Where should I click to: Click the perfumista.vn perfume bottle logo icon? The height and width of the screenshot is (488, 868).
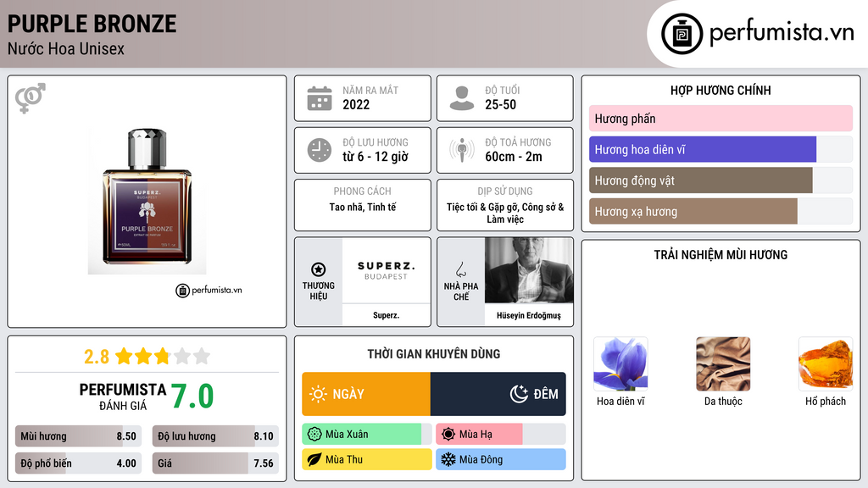682,34
